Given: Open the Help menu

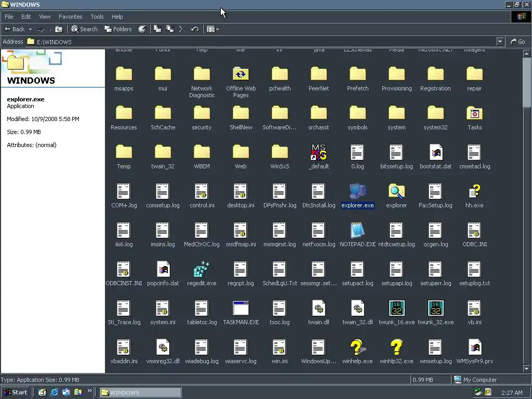Looking at the screenshot, I should pyautogui.click(x=117, y=17).
